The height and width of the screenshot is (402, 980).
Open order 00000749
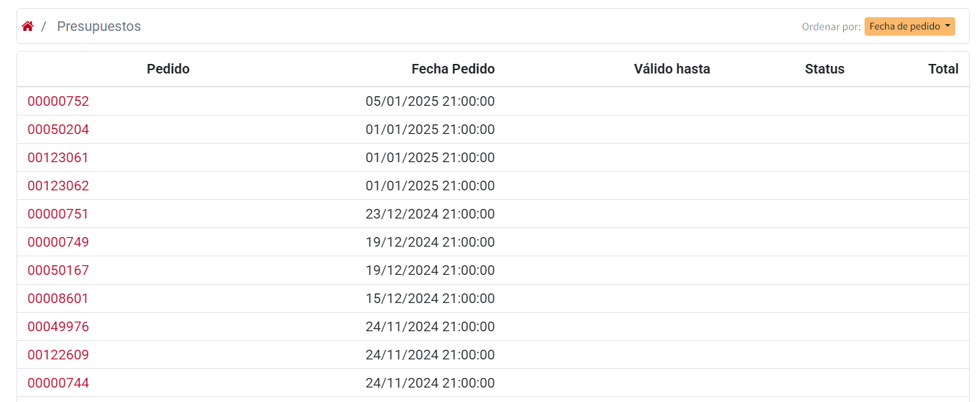coord(58,242)
